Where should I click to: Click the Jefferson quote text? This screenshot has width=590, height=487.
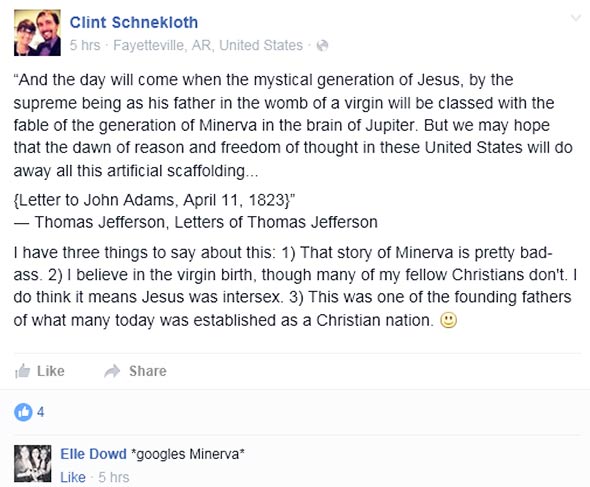pos(293,125)
